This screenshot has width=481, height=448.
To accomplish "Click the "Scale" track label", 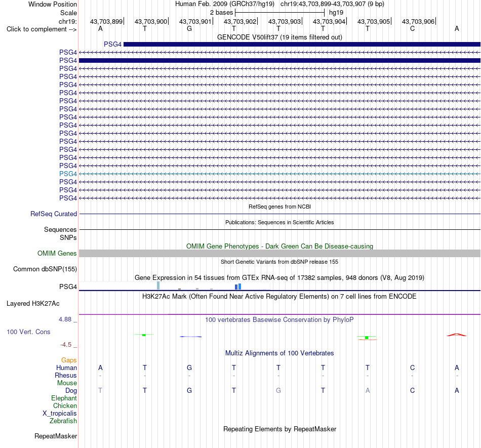I will pos(68,13).
